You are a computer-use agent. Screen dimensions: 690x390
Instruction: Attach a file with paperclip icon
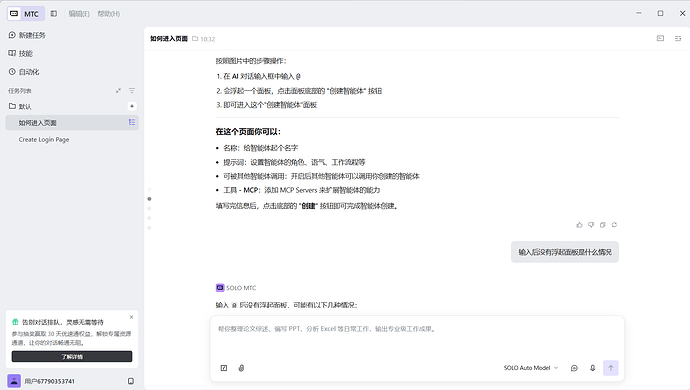241,368
